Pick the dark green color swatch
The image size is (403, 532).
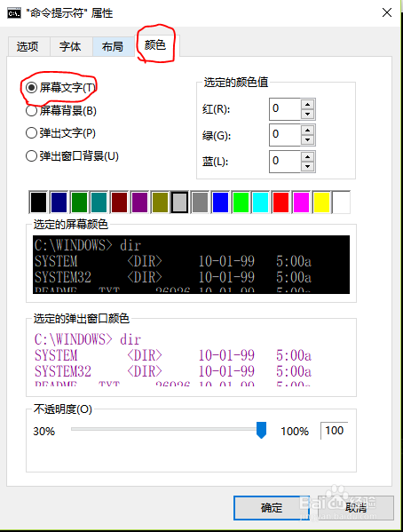pyautogui.click(x=79, y=202)
